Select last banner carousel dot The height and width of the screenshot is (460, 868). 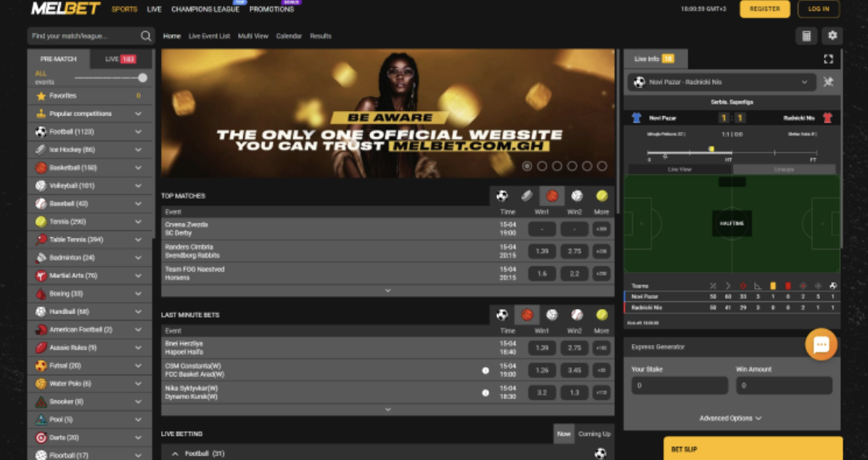tap(602, 166)
